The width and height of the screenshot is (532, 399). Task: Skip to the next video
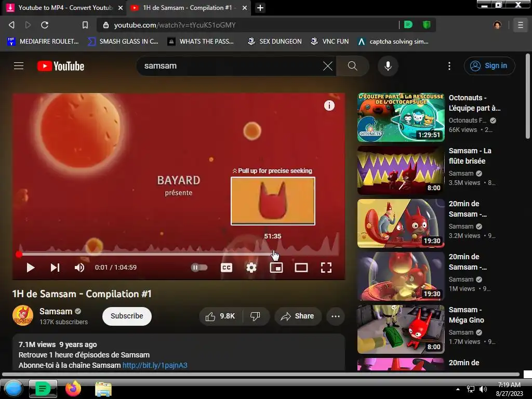pos(55,268)
